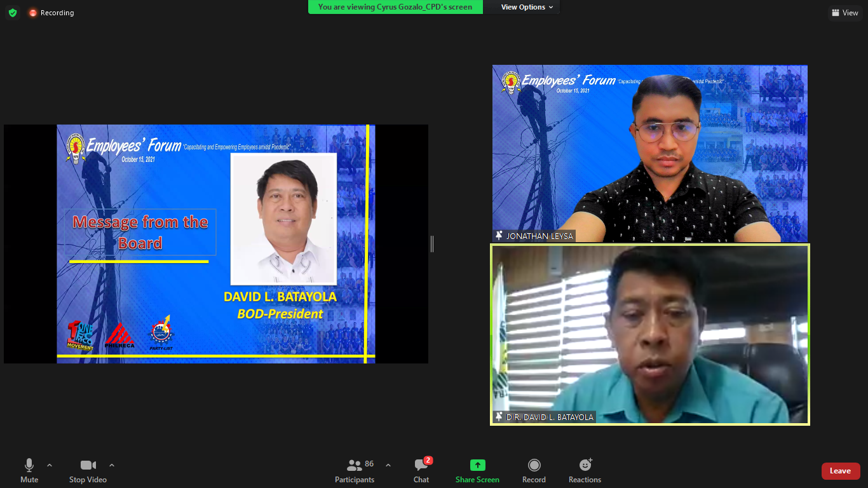Click the 'Message from the Board' slide text
This screenshot has height=488, width=868.
(x=140, y=233)
